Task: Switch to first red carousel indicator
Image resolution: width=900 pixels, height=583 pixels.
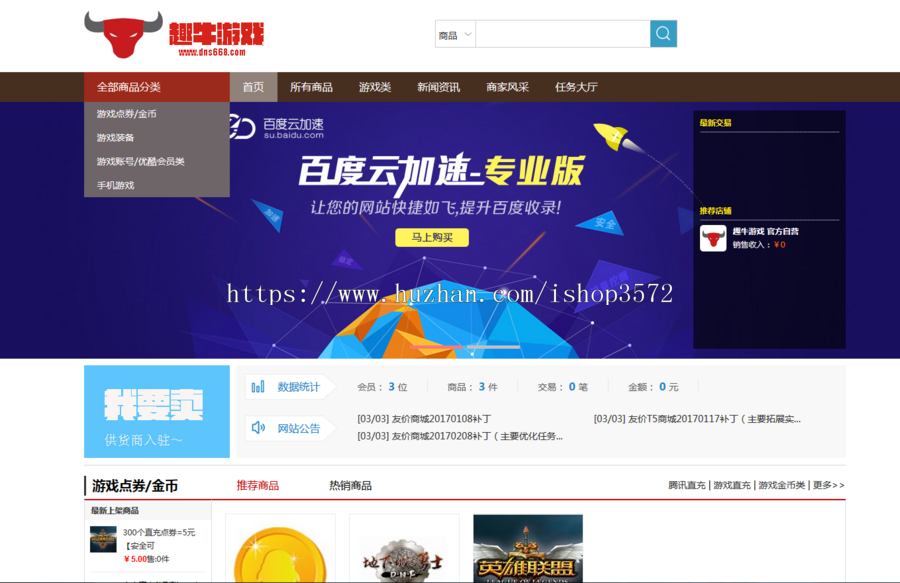Action: (436, 347)
